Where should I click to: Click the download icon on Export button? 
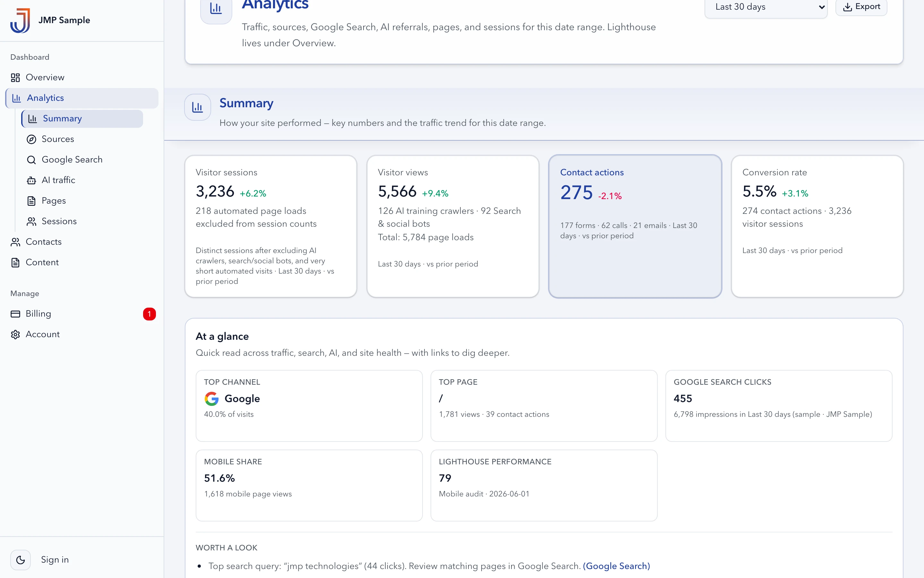tap(847, 7)
